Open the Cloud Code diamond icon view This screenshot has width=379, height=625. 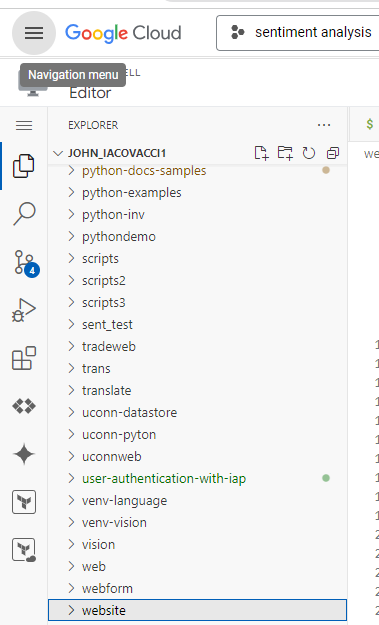24,406
